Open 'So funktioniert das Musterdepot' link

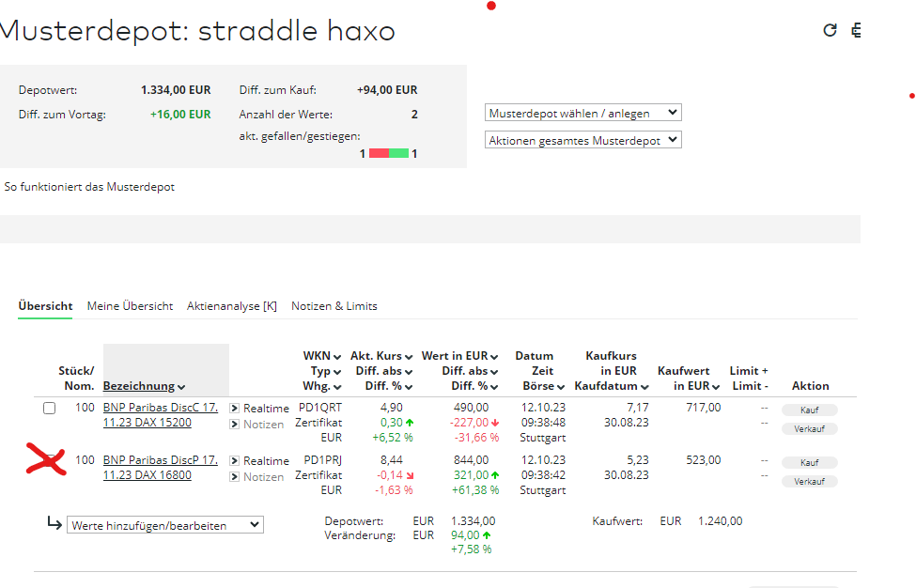pos(89,187)
